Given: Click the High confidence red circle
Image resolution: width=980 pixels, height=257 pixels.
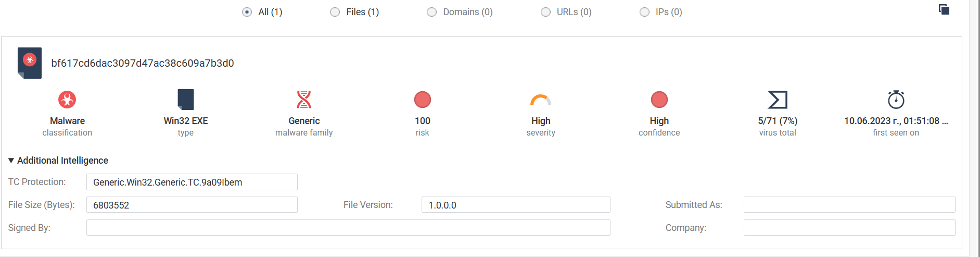Looking at the screenshot, I should (x=659, y=100).
